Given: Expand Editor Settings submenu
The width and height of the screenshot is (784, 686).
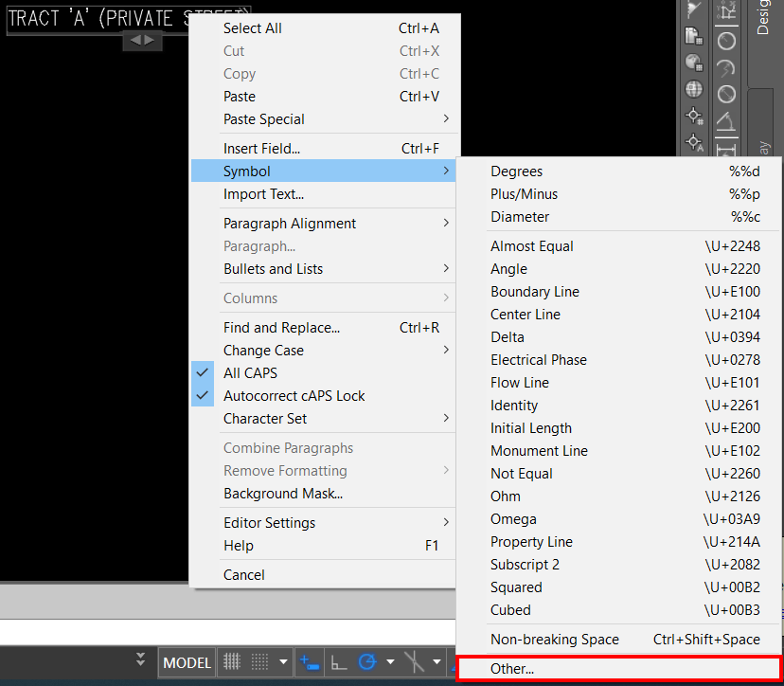Looking at the screenshot, I should click(323, 522).
